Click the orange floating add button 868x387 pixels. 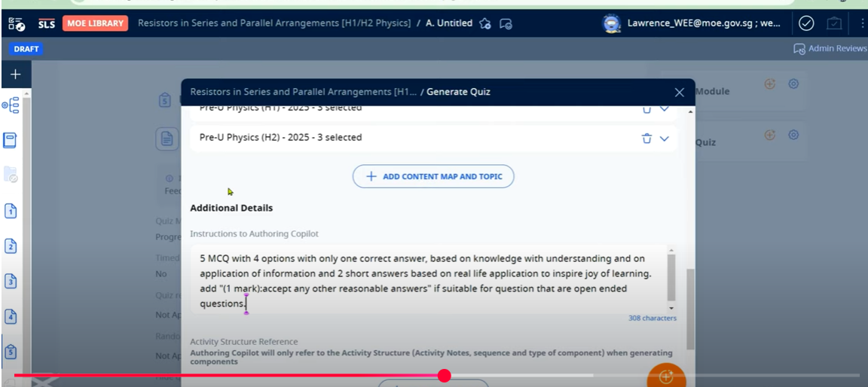tap(665, 376)
